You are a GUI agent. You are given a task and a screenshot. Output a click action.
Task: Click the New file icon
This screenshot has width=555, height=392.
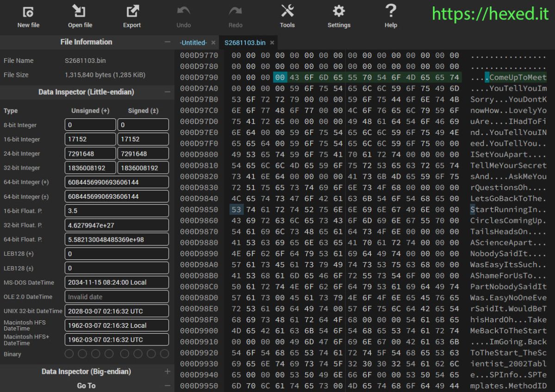click(28, 12)
